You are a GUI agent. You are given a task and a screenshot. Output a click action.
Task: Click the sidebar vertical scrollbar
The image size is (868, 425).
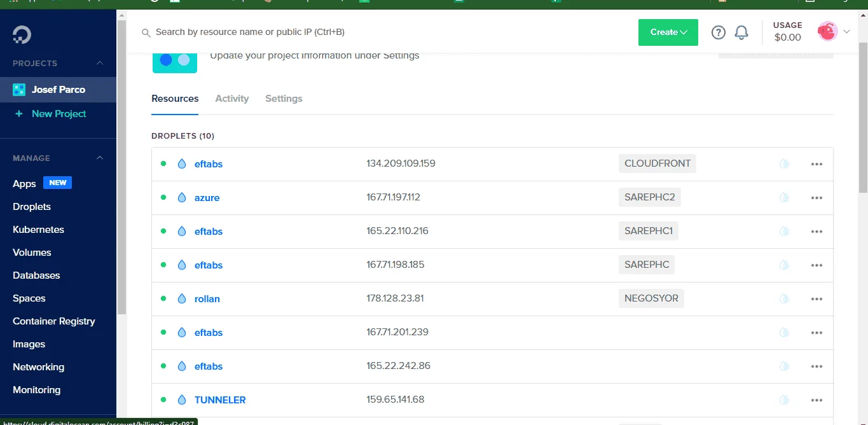pos(121,169)
